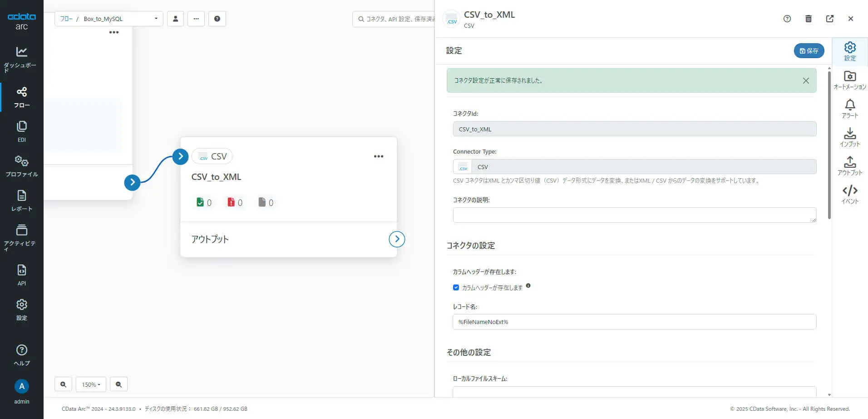
Task: Open the ダッシュボード page in sidebar
Action: coord(21,59)
